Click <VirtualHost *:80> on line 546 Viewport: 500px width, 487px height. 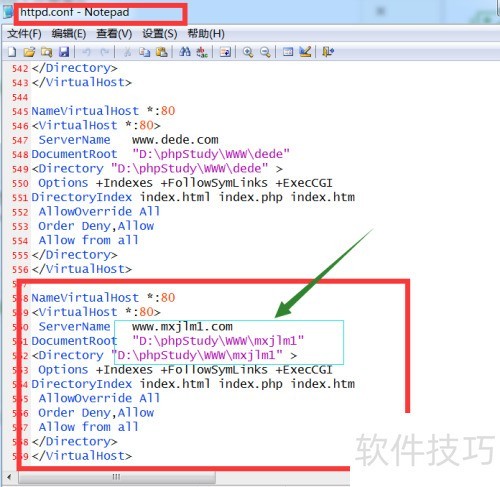[x=96, y=125]
